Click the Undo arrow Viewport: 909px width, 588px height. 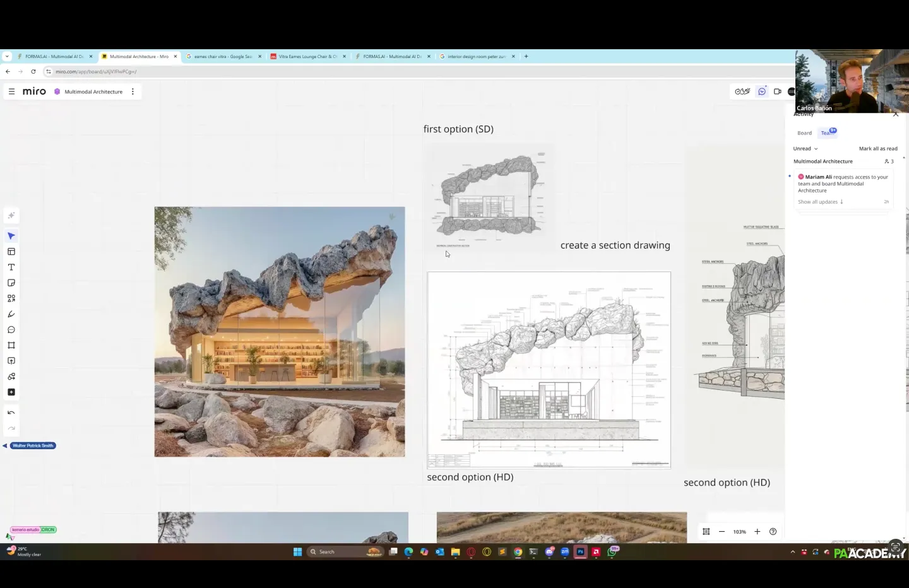pos(11,413)
